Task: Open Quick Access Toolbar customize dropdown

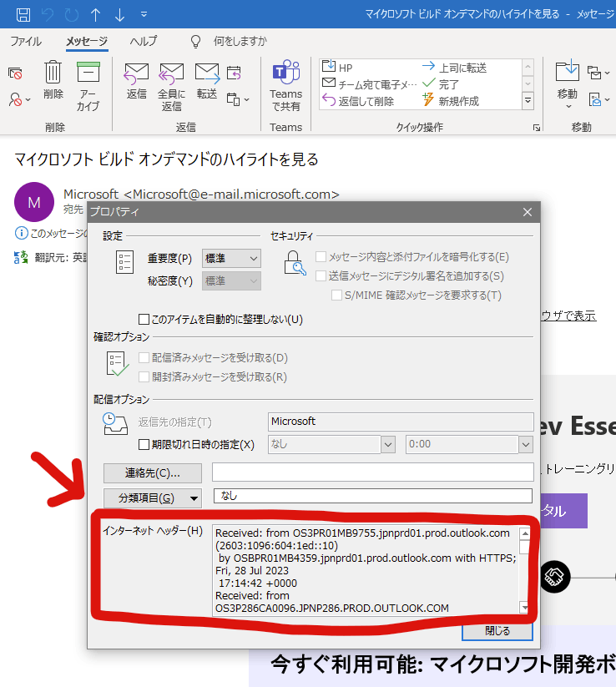Action: pyautogui.click(x=144, y=14)
